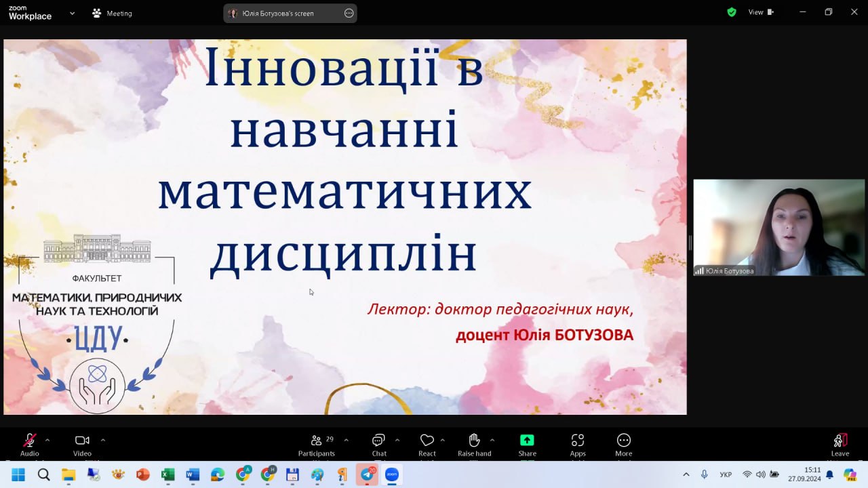Open Telegram from the Windows taskbar

(367, 474)
